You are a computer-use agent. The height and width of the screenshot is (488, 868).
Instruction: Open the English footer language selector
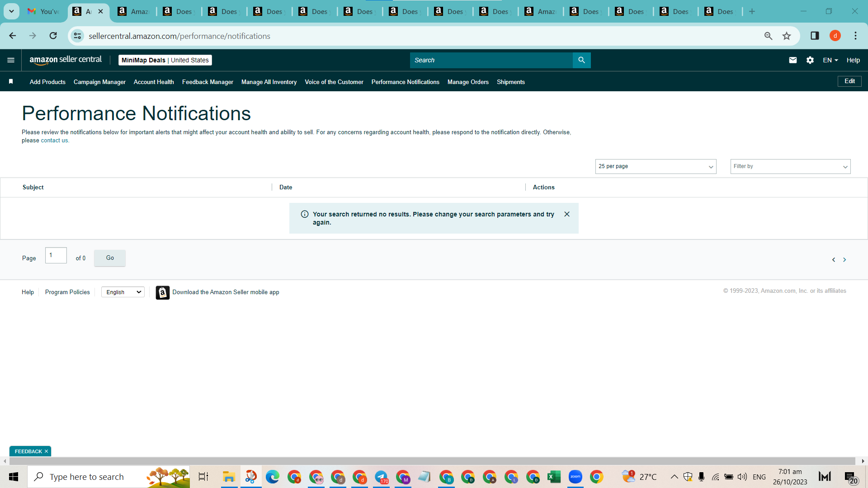[x=123, y=292]
